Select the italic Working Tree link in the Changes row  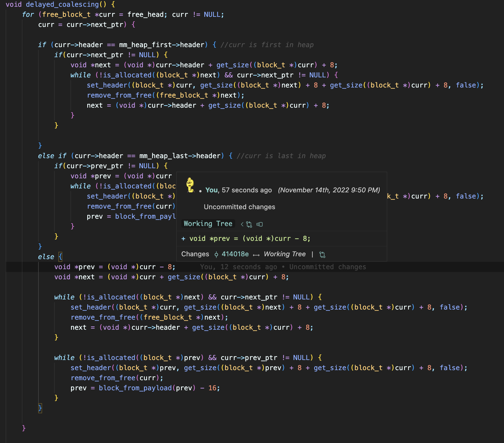285,254
